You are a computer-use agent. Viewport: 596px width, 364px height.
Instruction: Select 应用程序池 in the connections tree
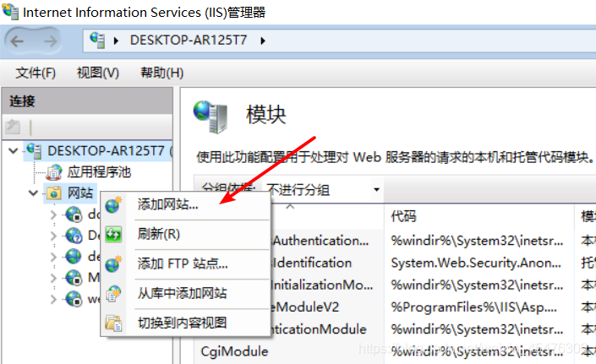[99, 172]
